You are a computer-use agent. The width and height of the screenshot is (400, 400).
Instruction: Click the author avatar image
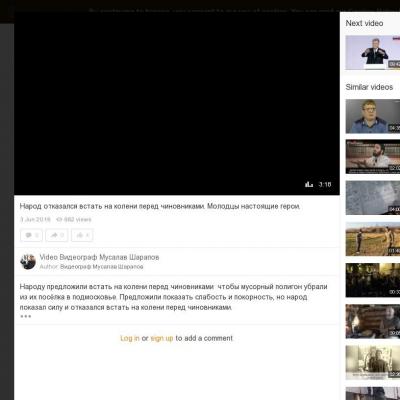click(28, 262)
